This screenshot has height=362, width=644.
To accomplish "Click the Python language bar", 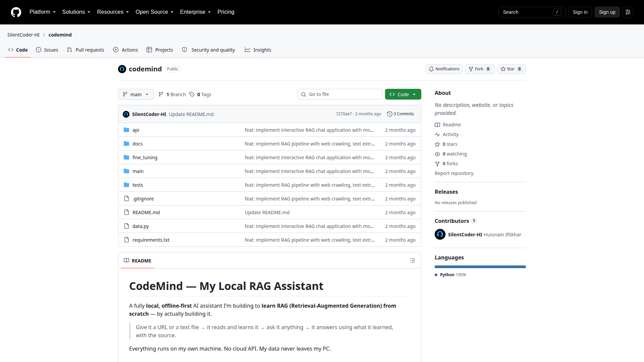I will coord(480,267).
